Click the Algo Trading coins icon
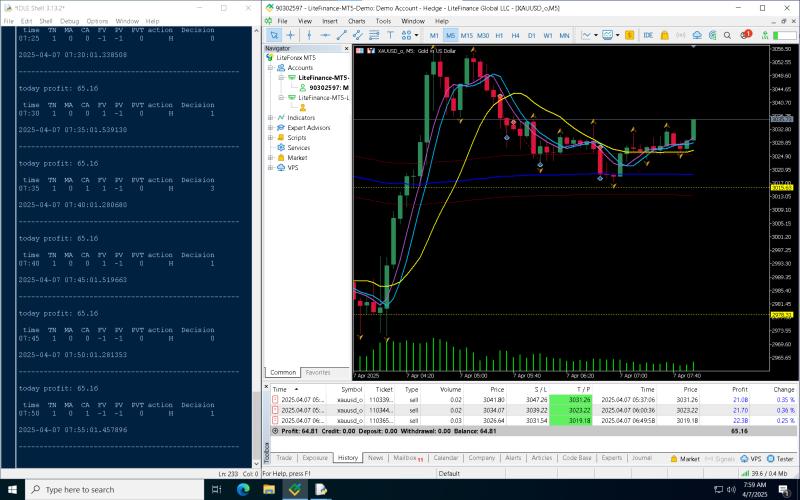This screenshot has width=800, height=500. coord(713,35)
